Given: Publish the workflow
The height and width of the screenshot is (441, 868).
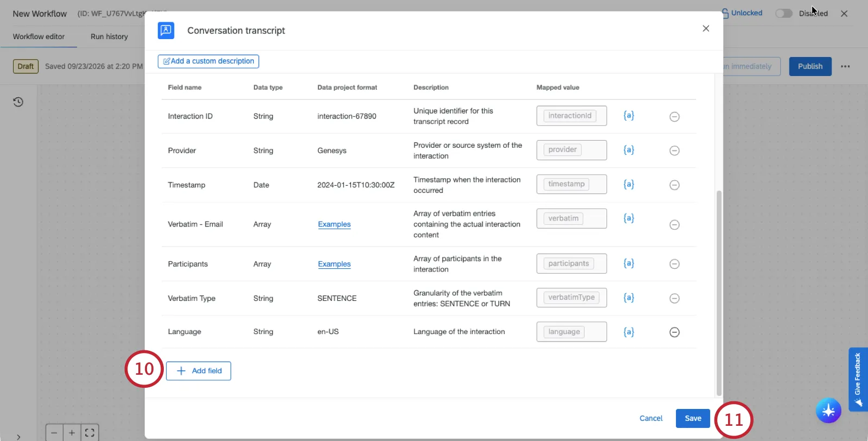Looking at the screenshot, I should coord(810,66).
